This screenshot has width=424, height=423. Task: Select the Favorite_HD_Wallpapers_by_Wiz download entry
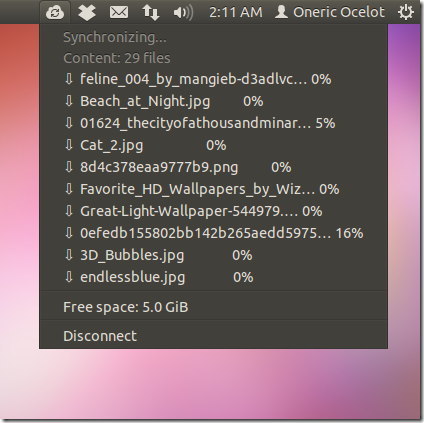[213, 189]
